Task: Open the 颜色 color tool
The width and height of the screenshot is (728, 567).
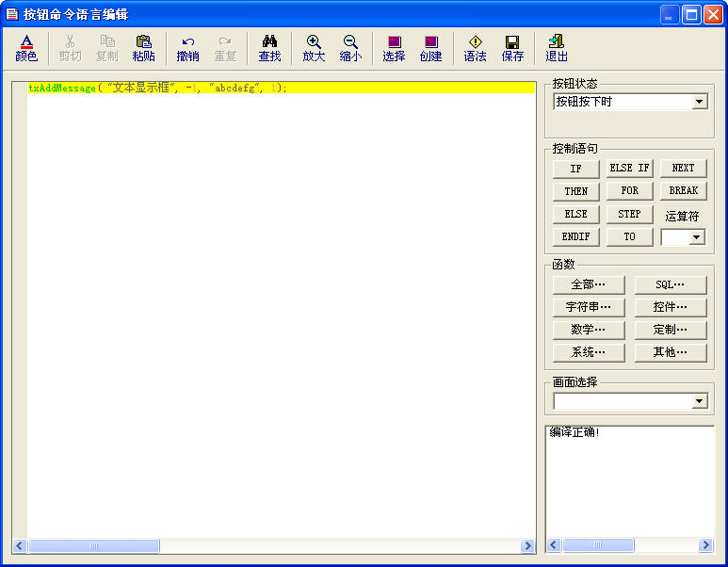Action: click(26, 48)
